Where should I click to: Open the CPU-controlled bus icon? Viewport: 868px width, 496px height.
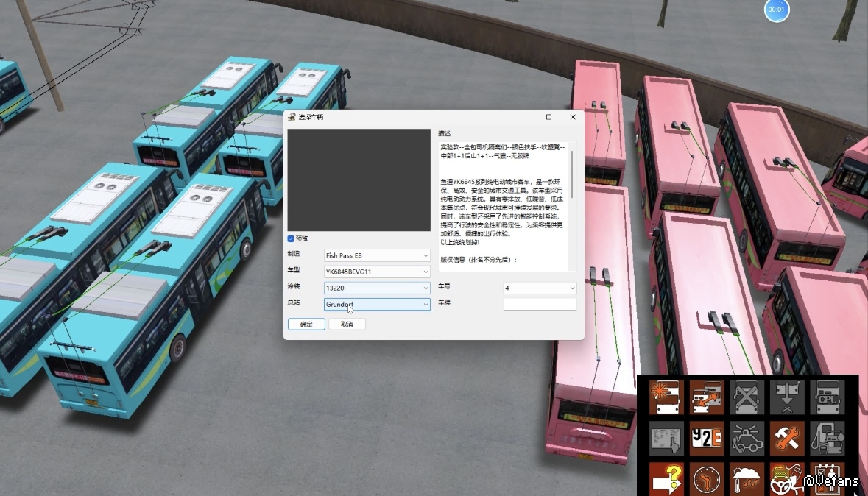[828, 397]
